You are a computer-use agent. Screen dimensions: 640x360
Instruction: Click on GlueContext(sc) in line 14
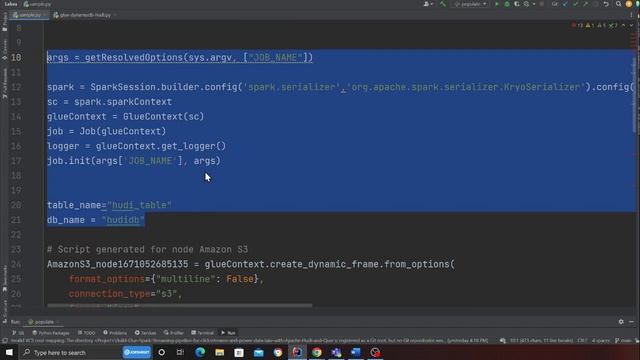point(163,117)
